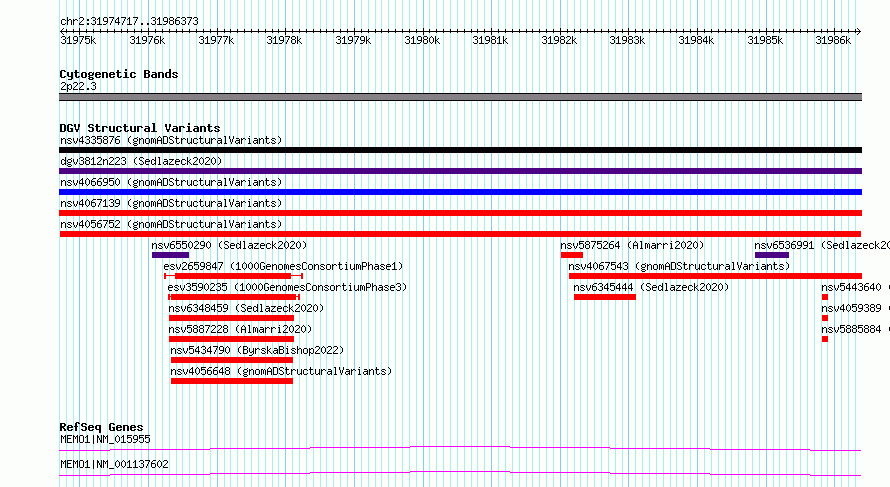Open the nsv4056648 red bar

[x=232, y=381]
